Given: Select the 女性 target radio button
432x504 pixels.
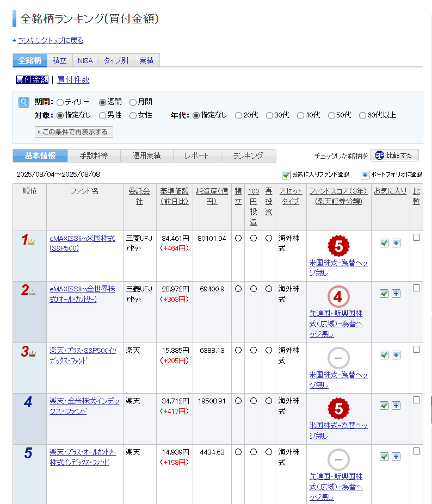Looking at the screenshot, I should coord(133,116).
